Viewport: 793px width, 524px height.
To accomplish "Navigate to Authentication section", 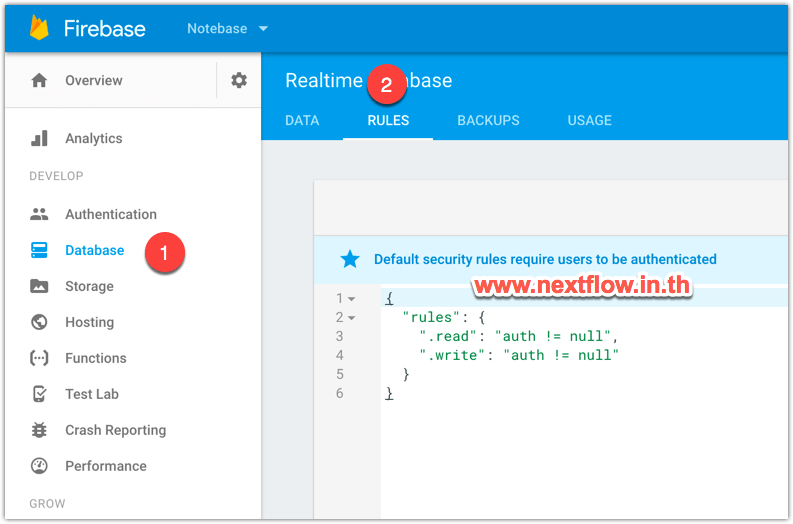I will click(111, 214).
